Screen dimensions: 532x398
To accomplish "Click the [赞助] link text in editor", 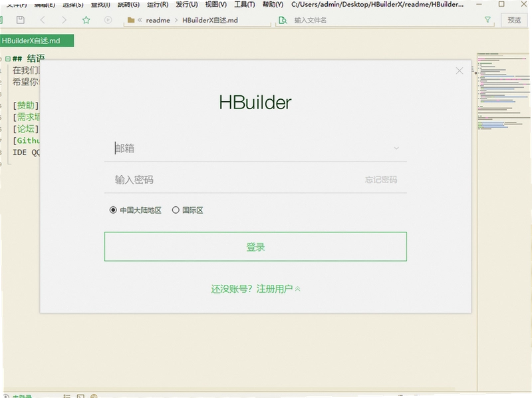I will point(26,105).
